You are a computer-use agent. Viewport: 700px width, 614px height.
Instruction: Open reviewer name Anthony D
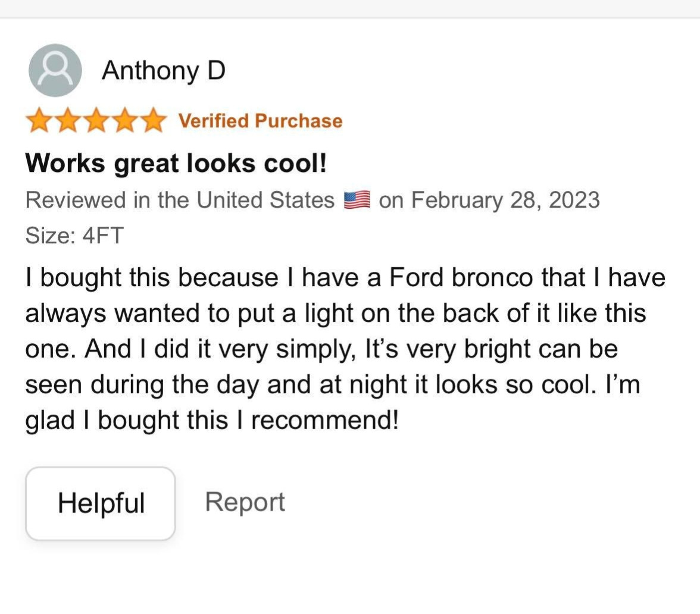(164, 70)
